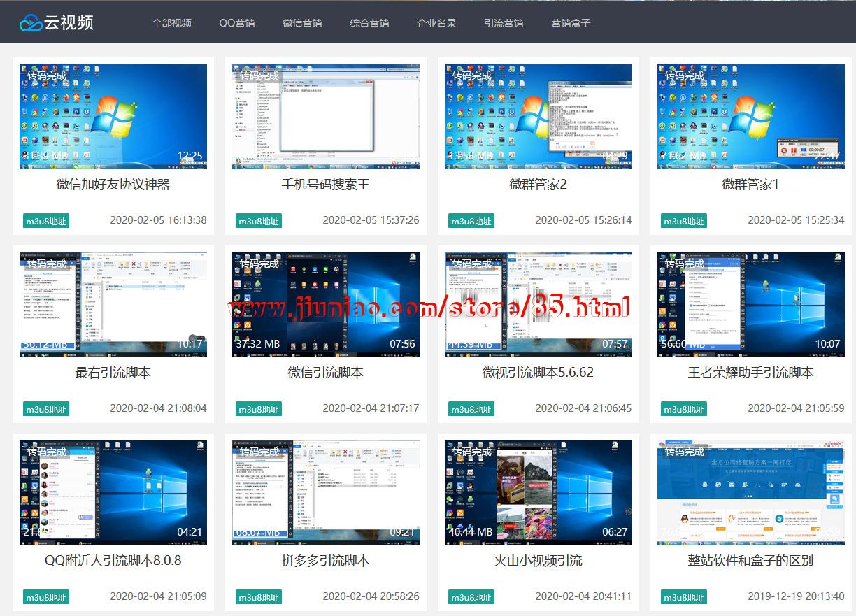856x616 pixels.
Task: Open thumbnail of 手机号码搜索王 video
Action: [x=326, y=117]
